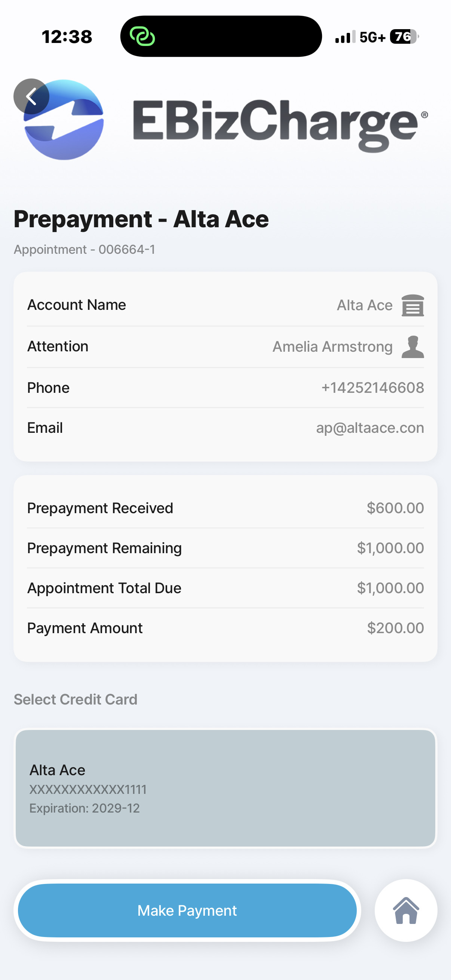Tap the Appointment - 006664-1 subtitle
This screenshot has height=980, width=451.
[85, 250]
